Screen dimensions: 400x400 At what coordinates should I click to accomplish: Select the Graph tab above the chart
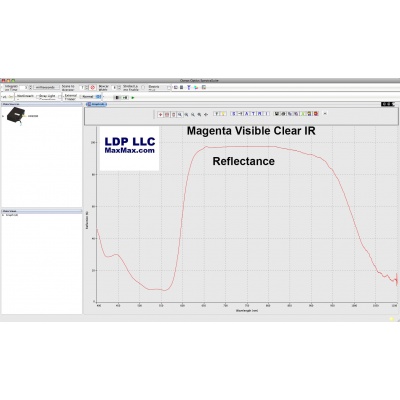tap(96, 104)
